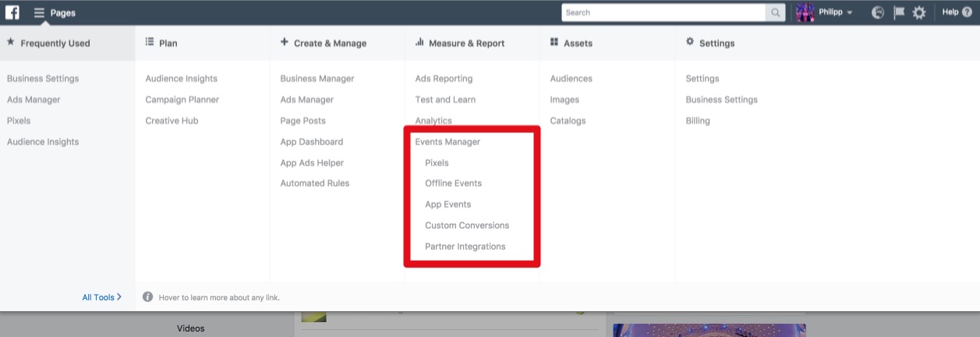
Task: Click the Philipp profile avatar
Action: tap(805, 12)
